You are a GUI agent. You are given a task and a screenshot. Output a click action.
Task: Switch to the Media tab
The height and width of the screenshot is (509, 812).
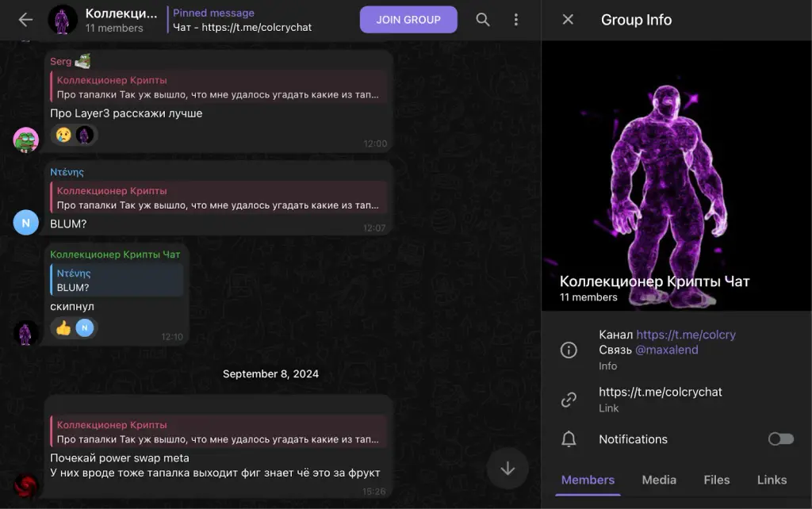659,480
